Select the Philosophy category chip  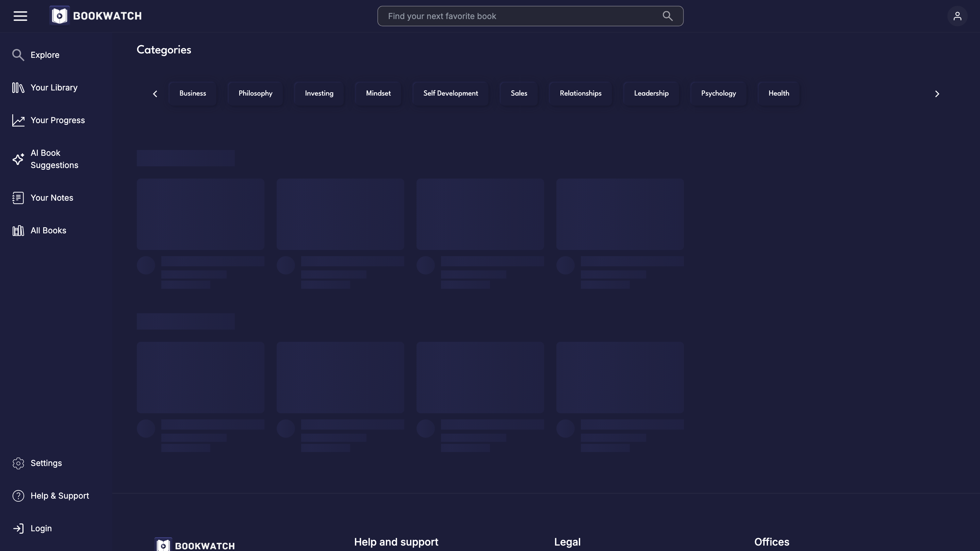(255, 94)
